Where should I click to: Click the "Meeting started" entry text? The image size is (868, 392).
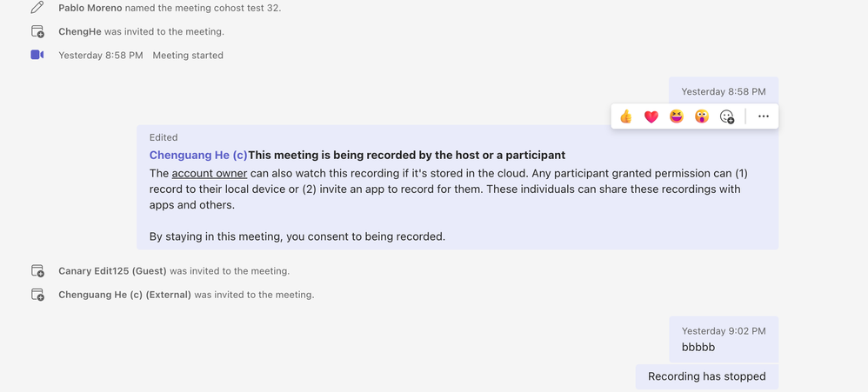point(188,56)
